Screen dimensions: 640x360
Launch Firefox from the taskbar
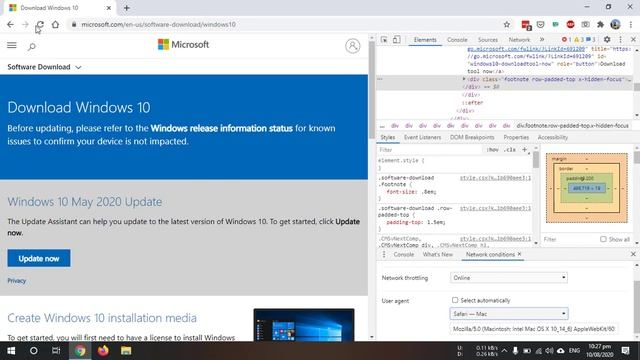[x=103, y=351]
